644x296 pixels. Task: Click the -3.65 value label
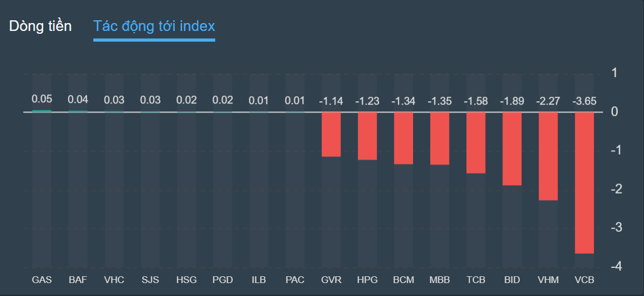(584, 102)
